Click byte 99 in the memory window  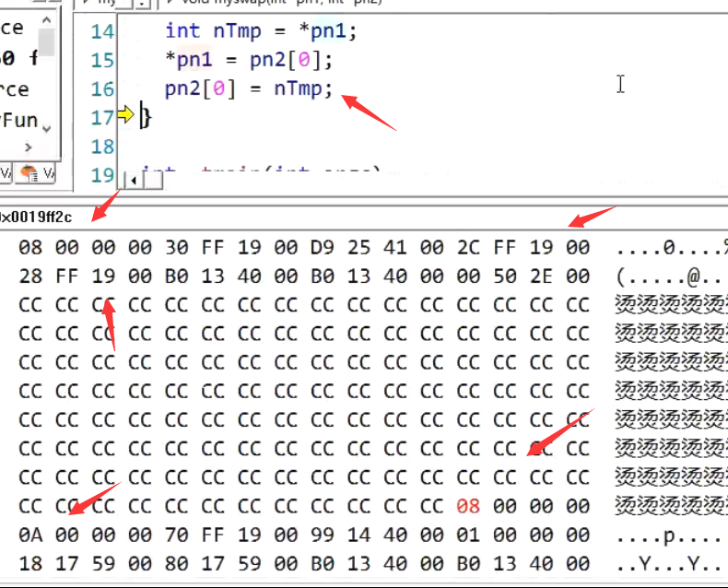323,535
